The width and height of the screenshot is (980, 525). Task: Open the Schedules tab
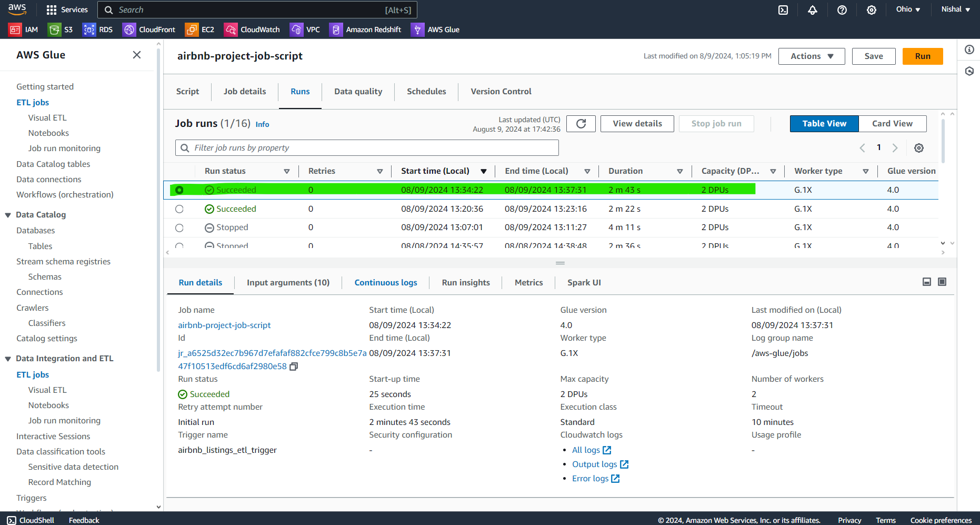pos(426,92)
